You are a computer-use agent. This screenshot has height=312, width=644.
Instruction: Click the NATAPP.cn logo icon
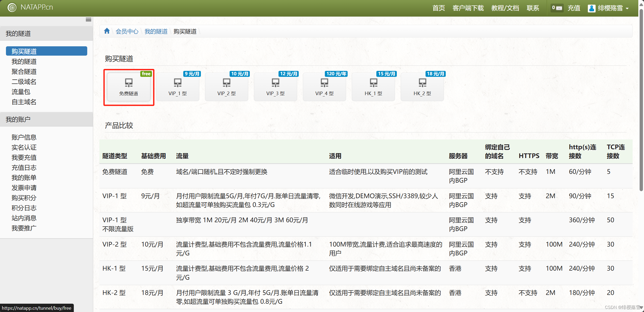(x=12, y=7)
